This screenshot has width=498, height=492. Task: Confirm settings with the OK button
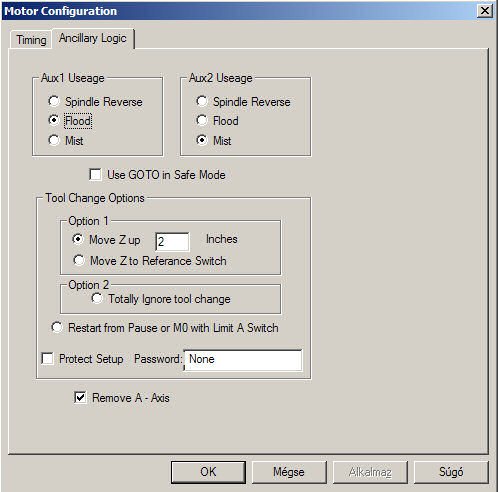click(x=208, y=472)
